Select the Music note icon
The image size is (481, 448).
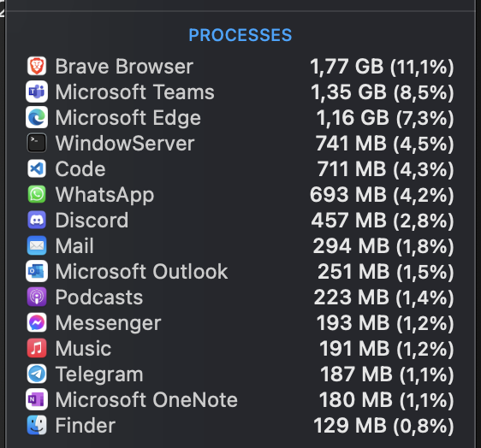click(x=37, y=349)
